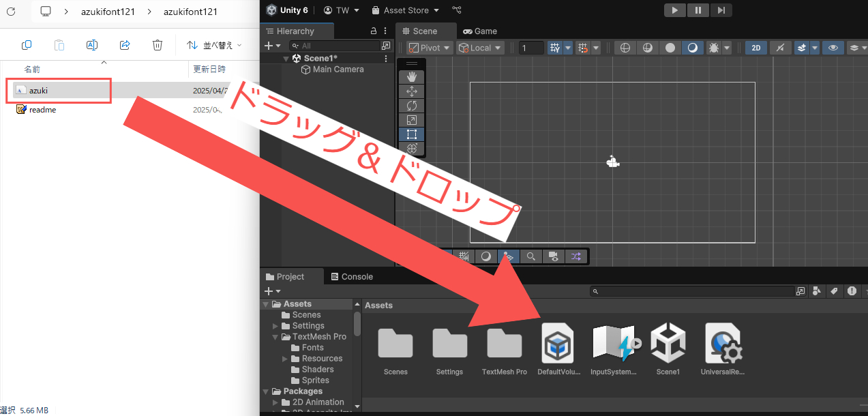Toggle scene audio mute
The width and height of the screenshot is (868, 416).
coord(781,48)
